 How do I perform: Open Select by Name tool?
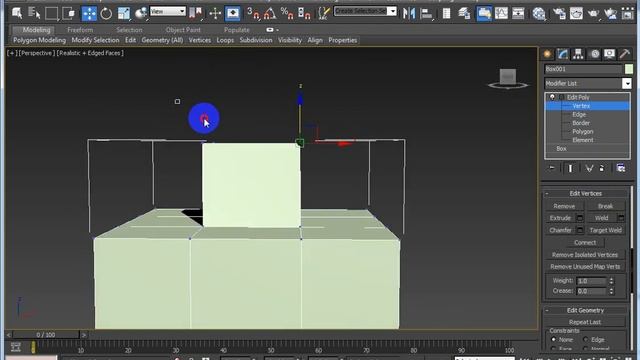click(34, 13)
